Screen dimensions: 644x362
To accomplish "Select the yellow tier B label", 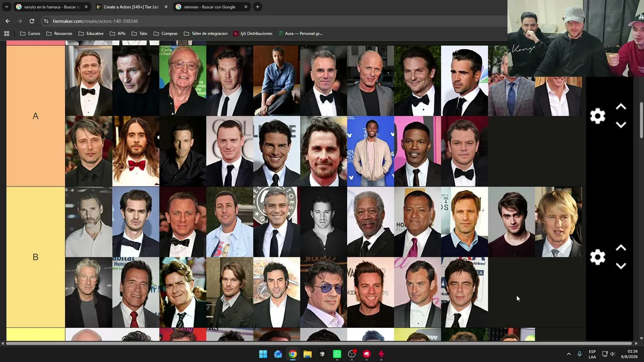I will pos(36,257).
